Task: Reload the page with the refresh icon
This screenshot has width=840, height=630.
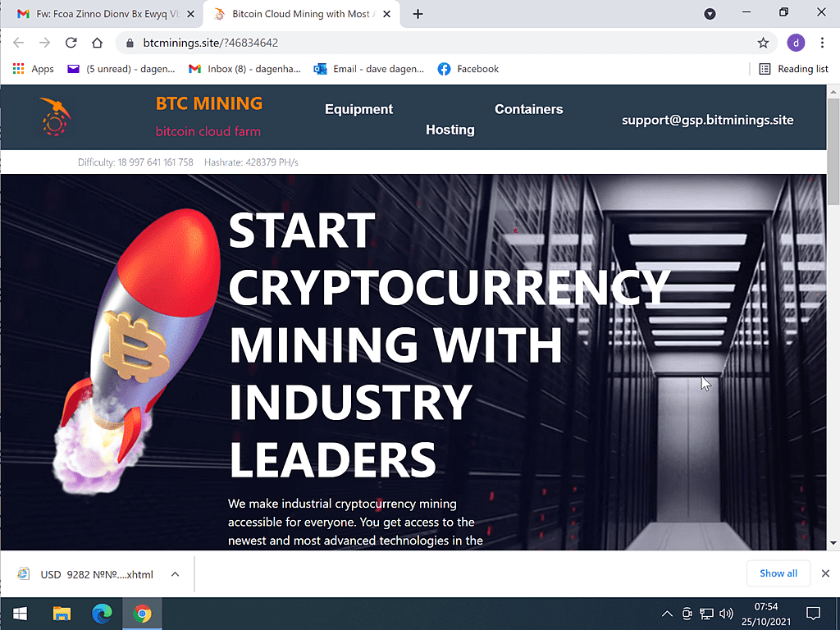Action: pyautogui.click(x=71, y=43)
